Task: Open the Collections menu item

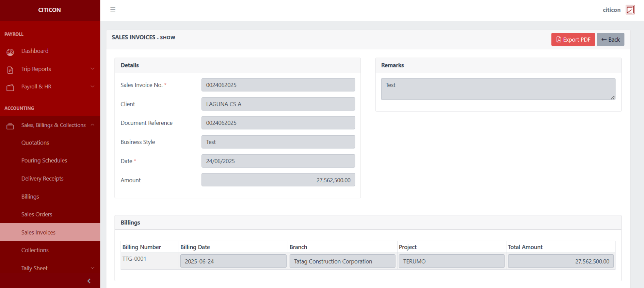Action: (x=35, y=250)
